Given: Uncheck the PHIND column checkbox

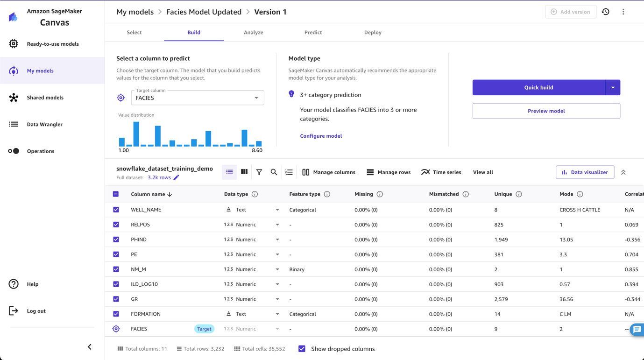Looking at the screenshot, I should (116, 240).
